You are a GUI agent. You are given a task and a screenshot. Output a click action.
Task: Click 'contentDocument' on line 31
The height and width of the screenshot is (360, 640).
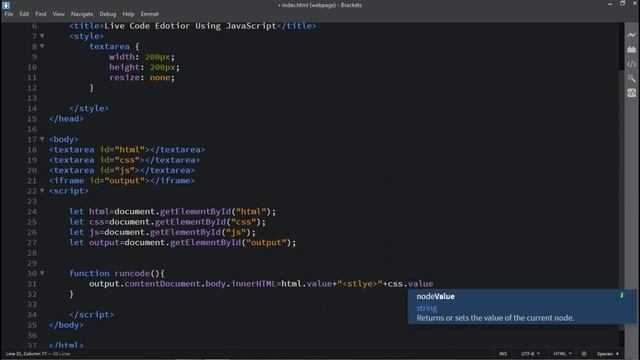[x=162, y=284]
